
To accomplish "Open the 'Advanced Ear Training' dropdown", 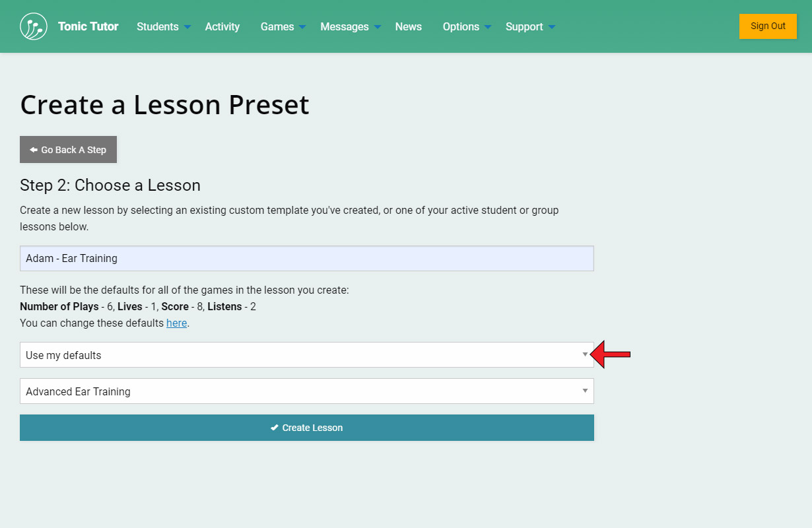I will pyautogui.click(x=307, y=391).
